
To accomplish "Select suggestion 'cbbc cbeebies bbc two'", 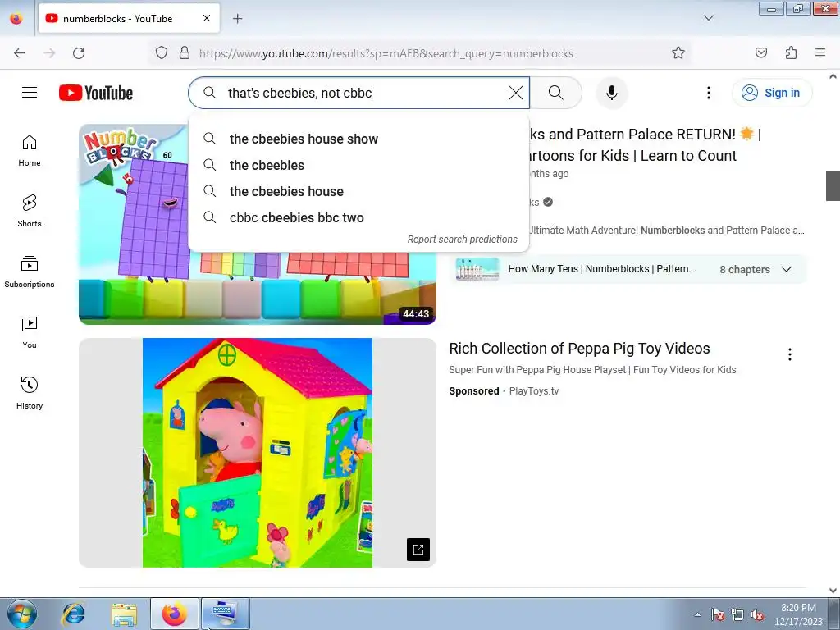I will (x=358, y=217).
